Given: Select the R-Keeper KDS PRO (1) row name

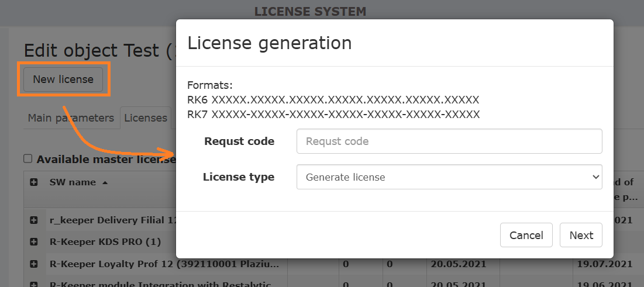Looking at the screenshot, I should (105, 241).
